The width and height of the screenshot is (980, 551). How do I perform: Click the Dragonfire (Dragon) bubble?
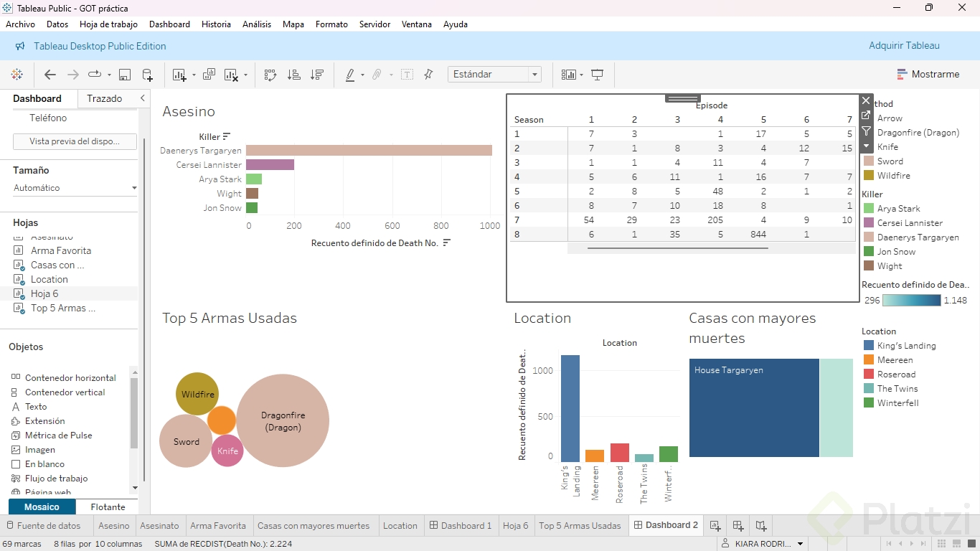[x=283, y=421]
